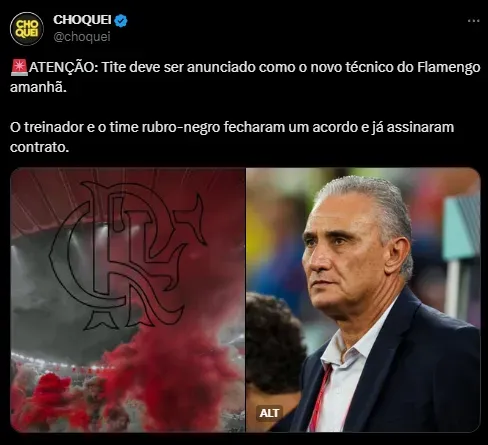
Task: Click the word ATENÇÃO in the tweet
Action: point(62,67)
